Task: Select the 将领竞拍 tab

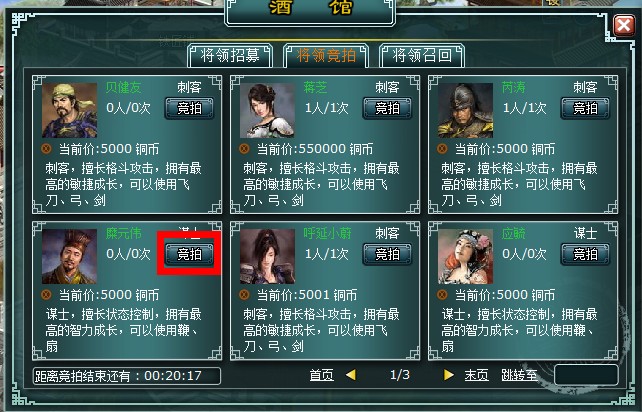Action: coord(326,55)
